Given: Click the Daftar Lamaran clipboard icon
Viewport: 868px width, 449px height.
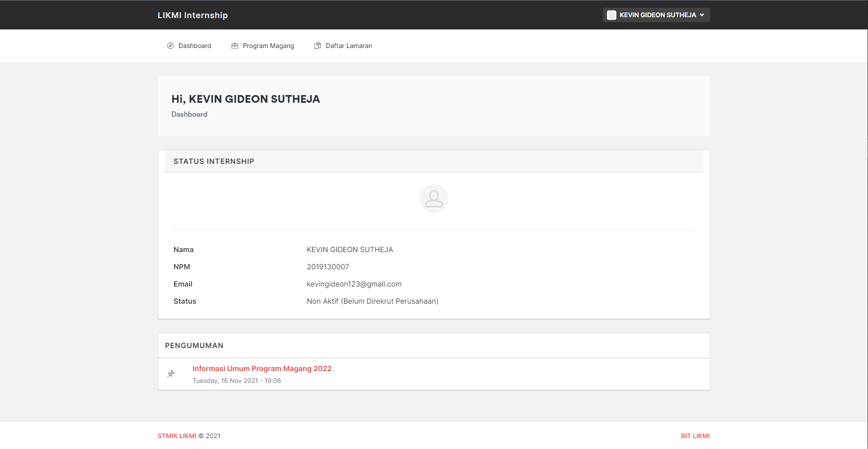Looking at the screenshot, I should coord(318,46).
